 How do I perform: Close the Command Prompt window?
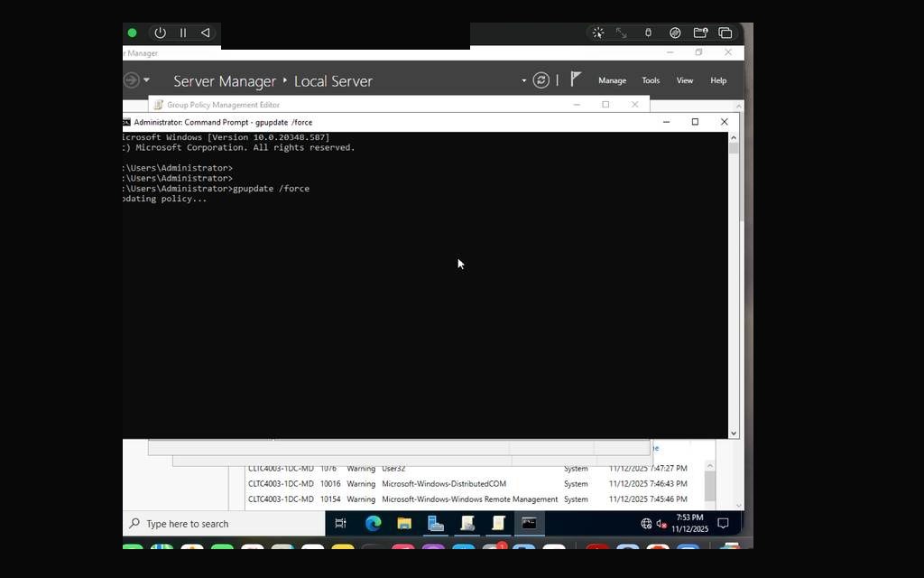725,122
